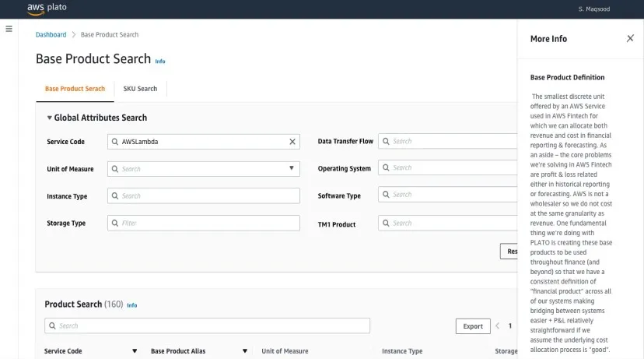Viewport: 644px width, 359px height.
Task: Click the Service Code search magnifier icon
Action: pos(115,142)
